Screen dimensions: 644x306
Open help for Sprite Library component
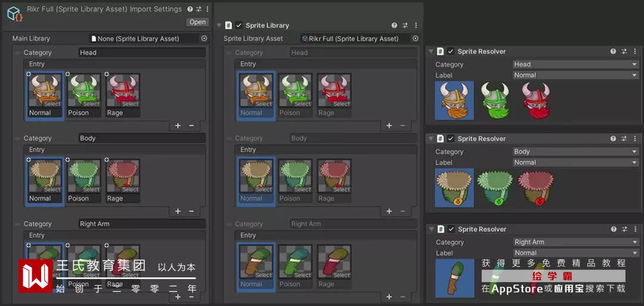[x=394, y=26]
